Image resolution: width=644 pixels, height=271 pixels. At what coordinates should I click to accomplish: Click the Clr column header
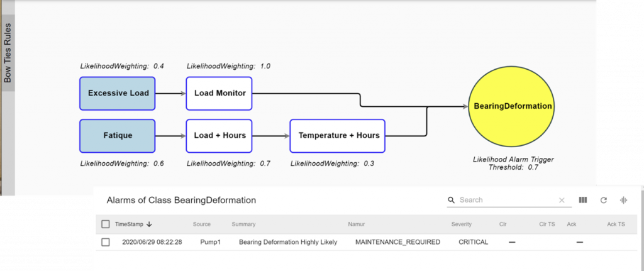point(503,224)
